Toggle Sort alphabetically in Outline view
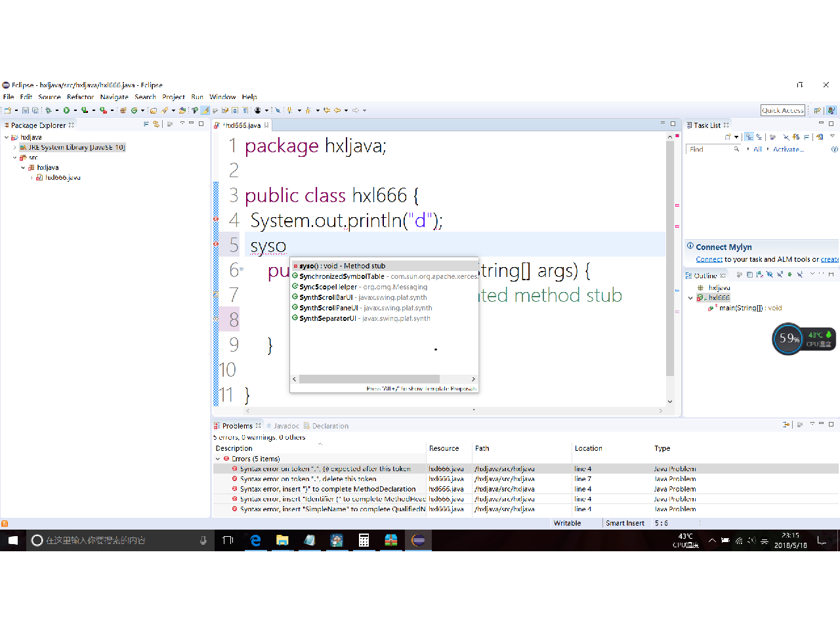 coord(760,274)
